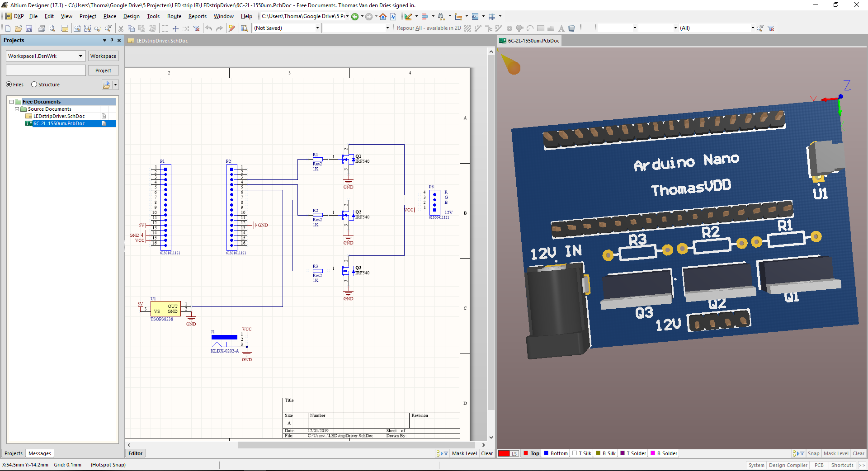Click the green Back navigation arrow icon
This screenshot has width=868, height=471.
click(355, 16)
